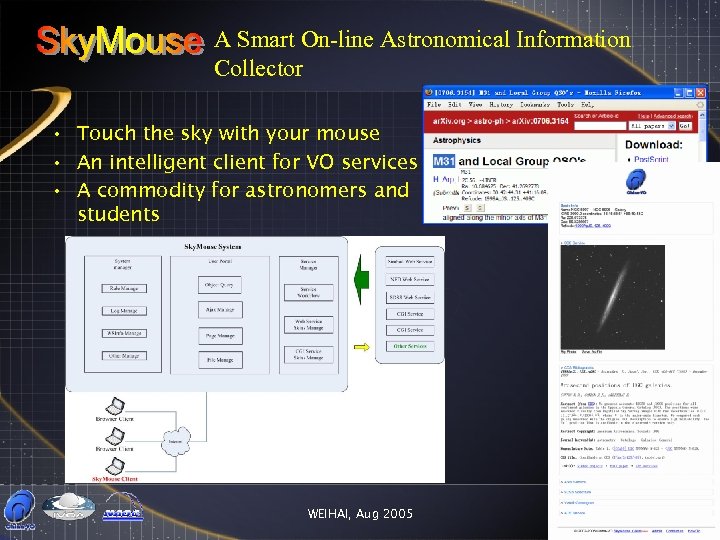The width and height of the screenshot is (720, 540).
Task: Click the Firefox logo in the title bar
Action: point(429,92)
